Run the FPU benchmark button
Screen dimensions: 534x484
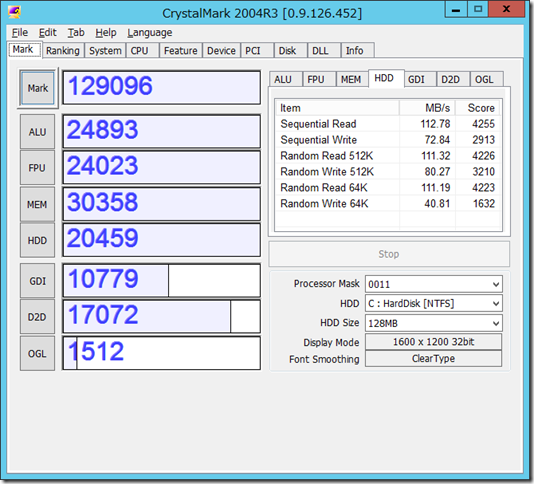[x=37, y=168]
